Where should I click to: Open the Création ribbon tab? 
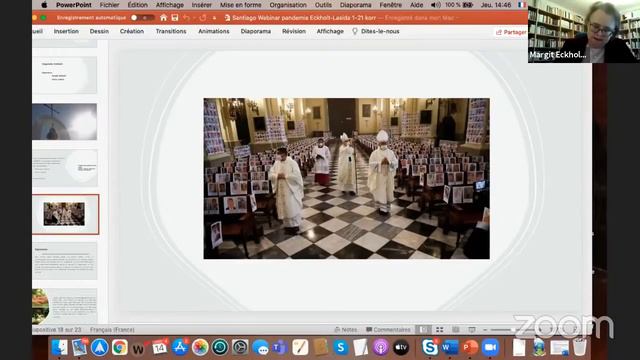coord(132,31)
